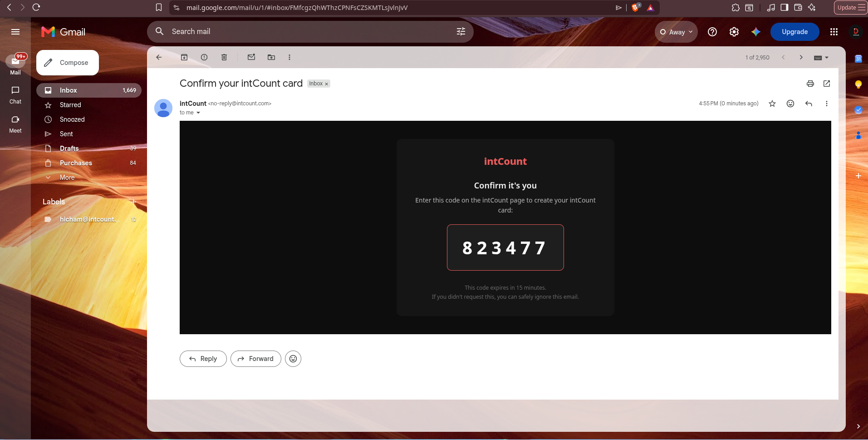Launch the Gemini sparkle icon
Image resolution: width=868 pixels, height=440 pixels.
[x=756, y=32]
